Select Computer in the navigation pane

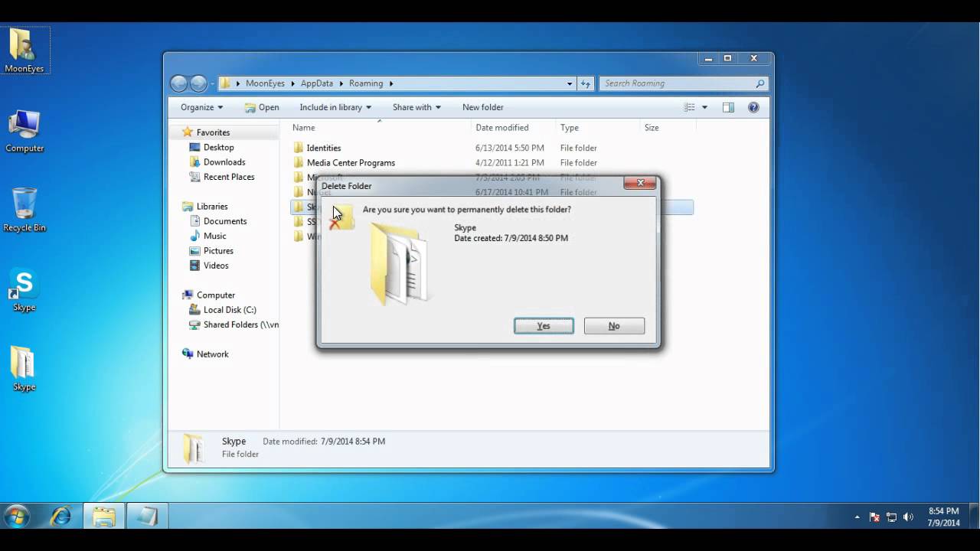(x=216, y=295)
